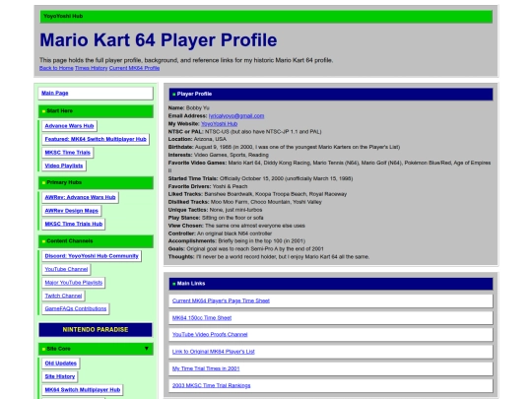532x399 pixels.
Task: Open Twitch Channel link
Action: coord(63,296)
